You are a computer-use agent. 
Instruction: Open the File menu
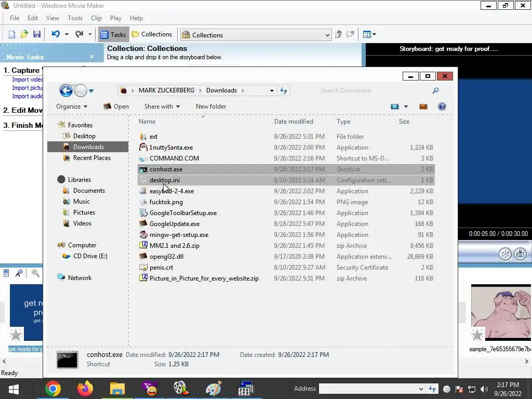click(15, 18)
